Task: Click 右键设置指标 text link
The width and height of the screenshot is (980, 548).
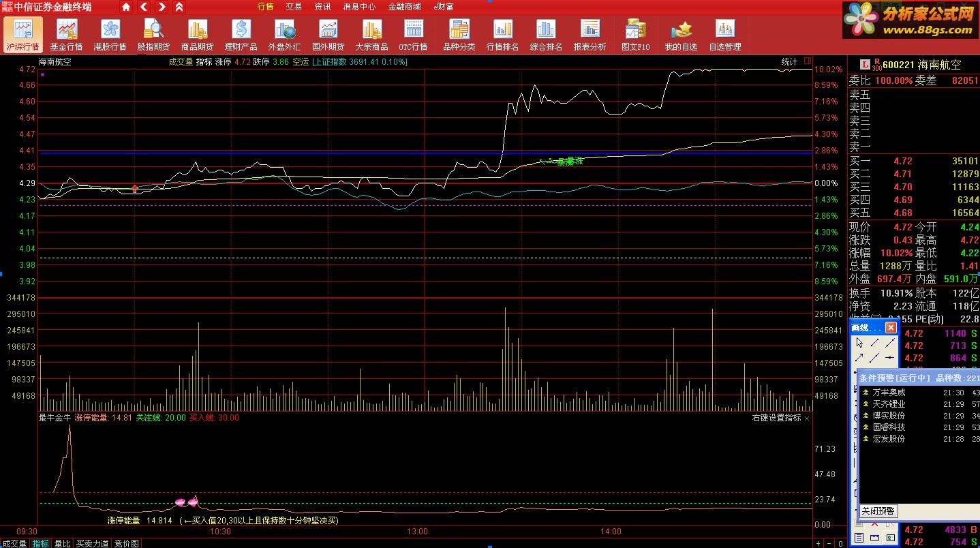Action: [x=777, y=418]
